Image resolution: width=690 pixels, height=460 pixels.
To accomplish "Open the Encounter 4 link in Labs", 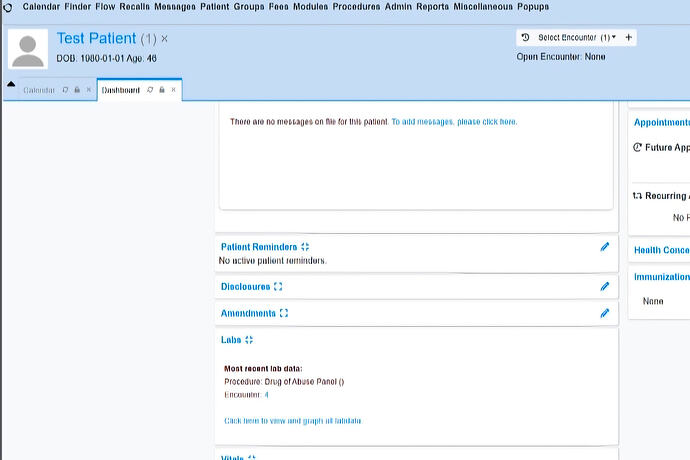I will 266,395.
